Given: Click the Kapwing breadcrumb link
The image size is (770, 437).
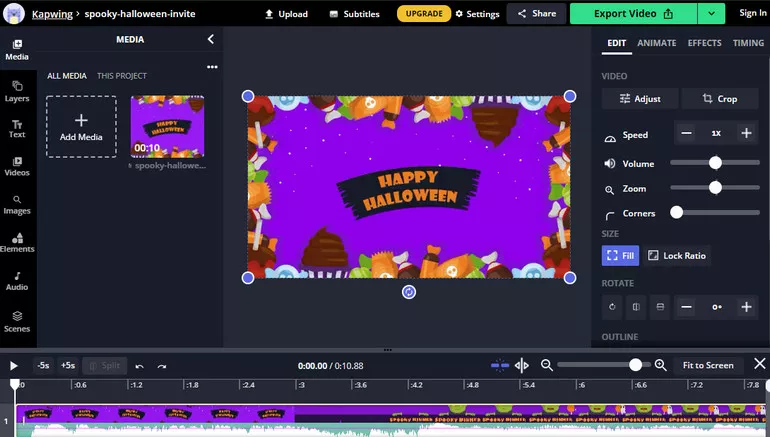Looking at the screenshot, I should (x=52, y=14).
